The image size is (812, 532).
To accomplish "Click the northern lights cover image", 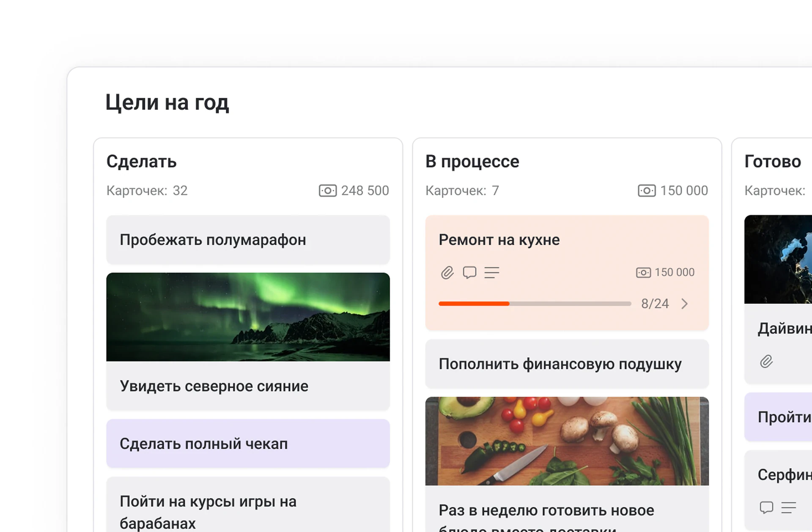I will [x=248, y=317].
